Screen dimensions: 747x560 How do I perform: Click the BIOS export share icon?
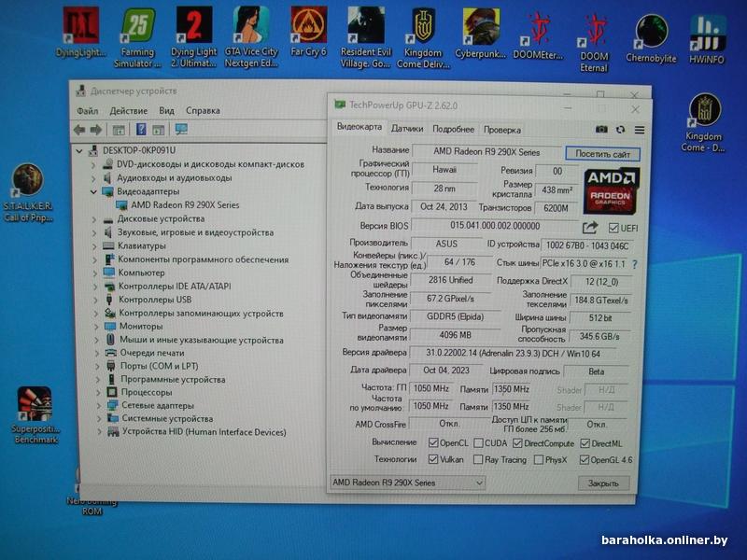[x=590, y=228]
